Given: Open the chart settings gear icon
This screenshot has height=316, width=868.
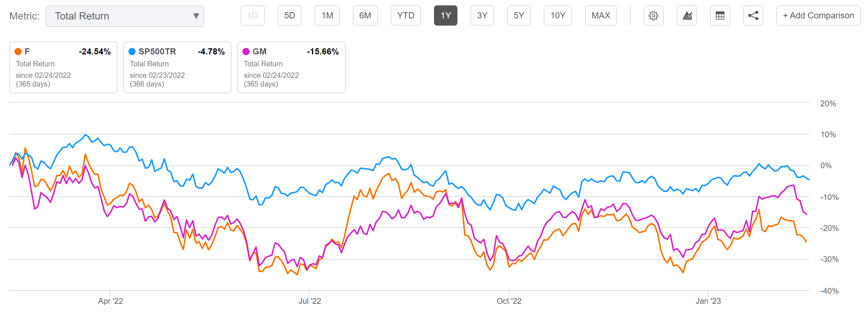Looking at the screenshot, I should click(654, 15).
